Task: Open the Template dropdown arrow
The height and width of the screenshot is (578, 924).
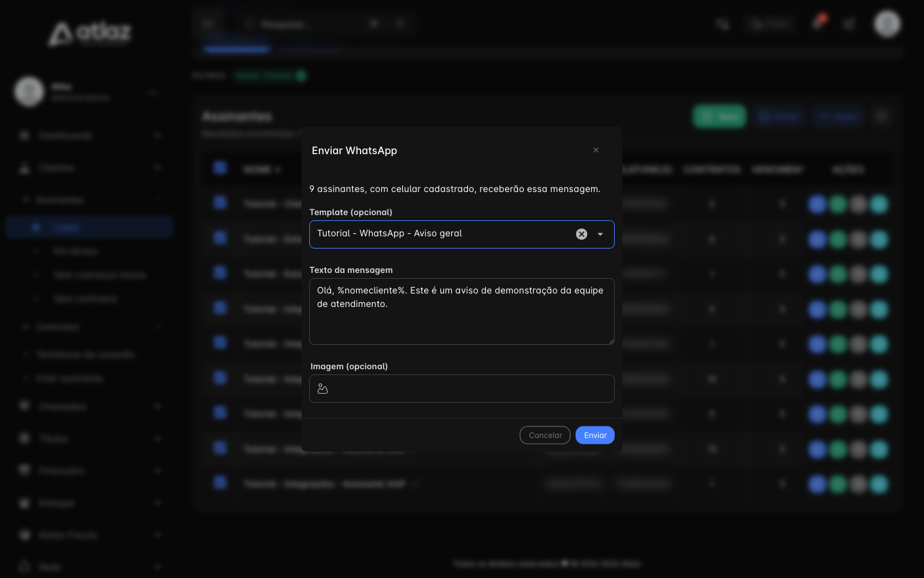Action: [x=601, y=234]
